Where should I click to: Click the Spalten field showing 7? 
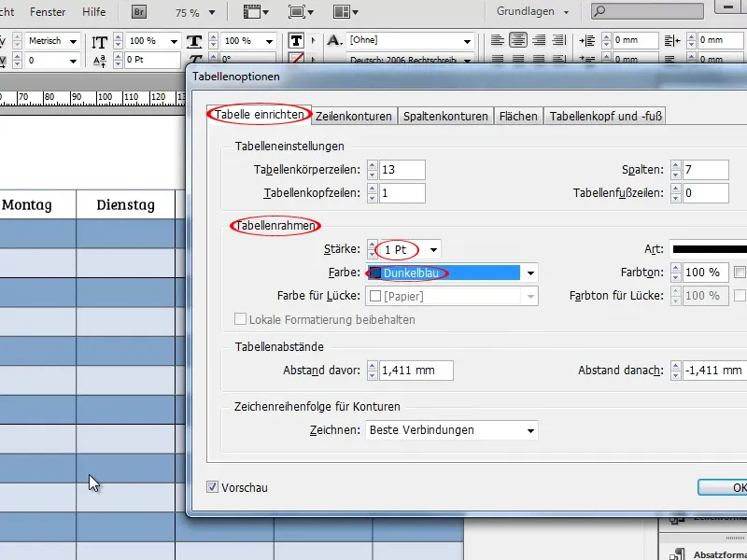point(706,170)
